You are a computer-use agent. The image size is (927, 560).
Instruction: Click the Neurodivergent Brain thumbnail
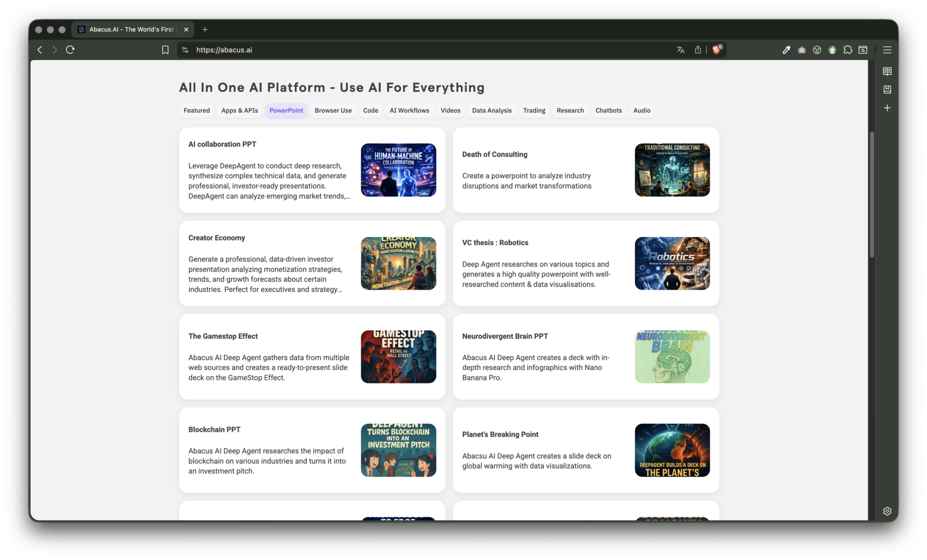672,357
